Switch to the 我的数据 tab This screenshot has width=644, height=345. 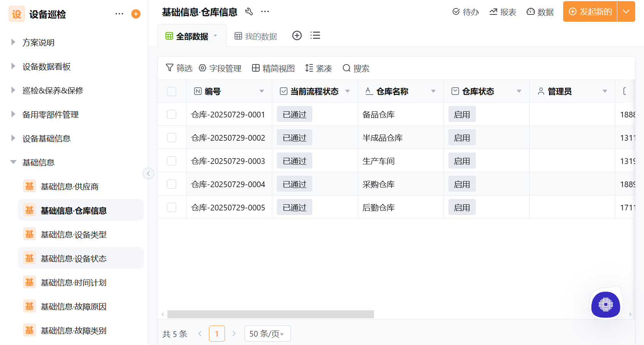point(261,35)
